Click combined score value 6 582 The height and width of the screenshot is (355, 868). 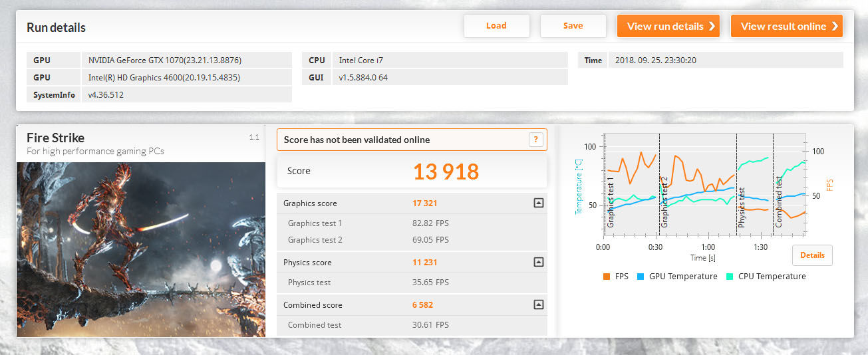(423, 305)
